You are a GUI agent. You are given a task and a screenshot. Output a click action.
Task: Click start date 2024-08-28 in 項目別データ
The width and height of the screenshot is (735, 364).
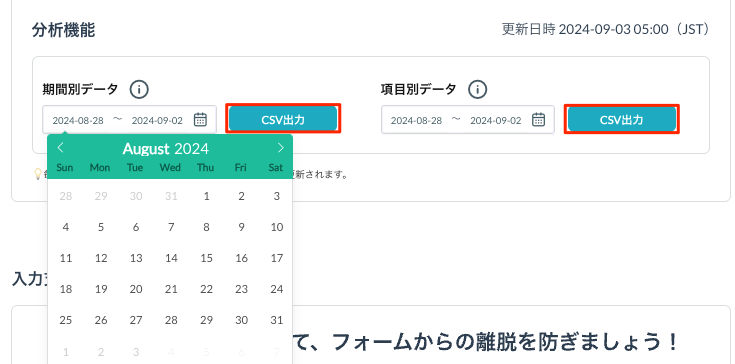click(416, 120)
